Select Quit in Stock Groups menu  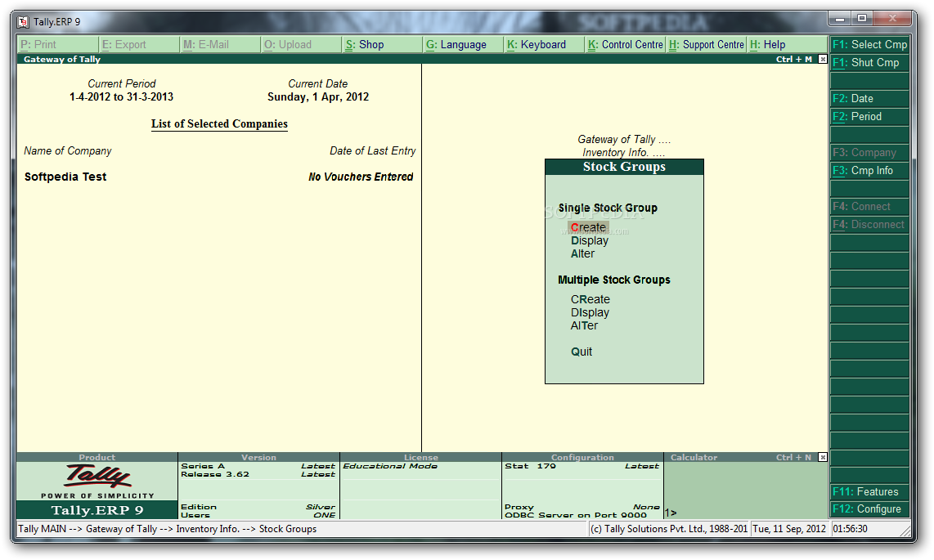[x=582, y=352]
